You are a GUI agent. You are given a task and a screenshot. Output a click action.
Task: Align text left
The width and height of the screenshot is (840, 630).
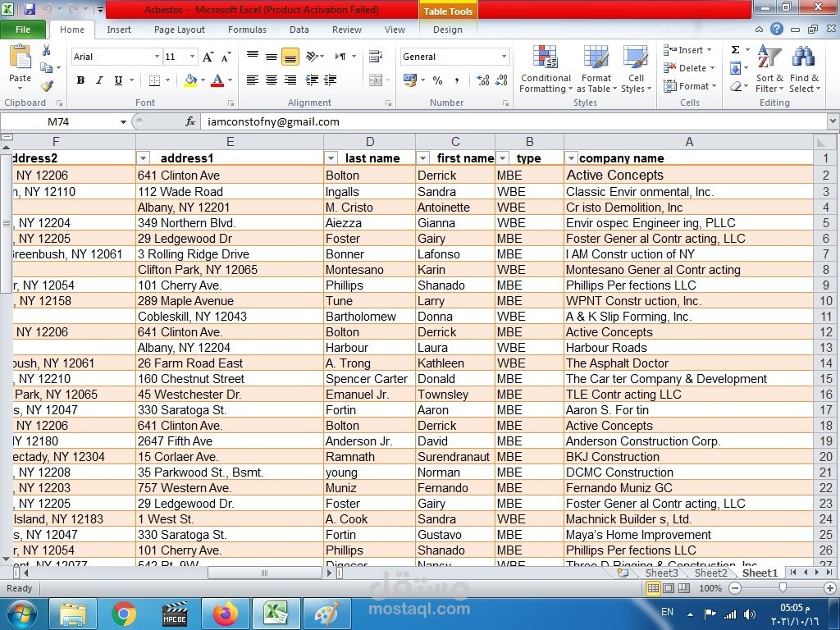pos(253,80)
